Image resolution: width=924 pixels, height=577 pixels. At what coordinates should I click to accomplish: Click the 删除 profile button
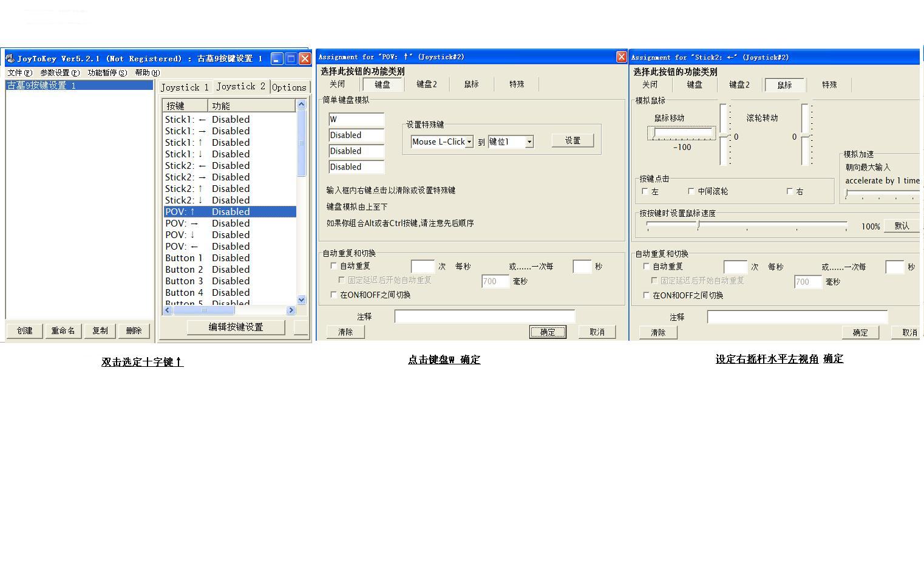tap(134, 330)
